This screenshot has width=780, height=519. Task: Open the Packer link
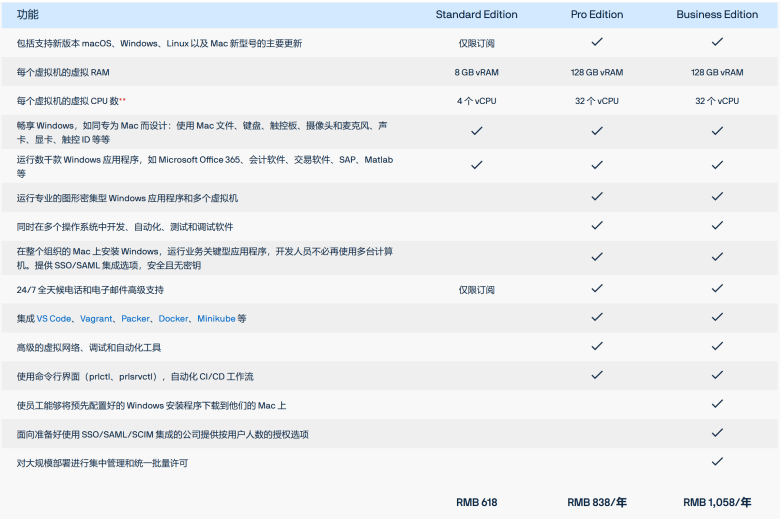click(135, 318)
